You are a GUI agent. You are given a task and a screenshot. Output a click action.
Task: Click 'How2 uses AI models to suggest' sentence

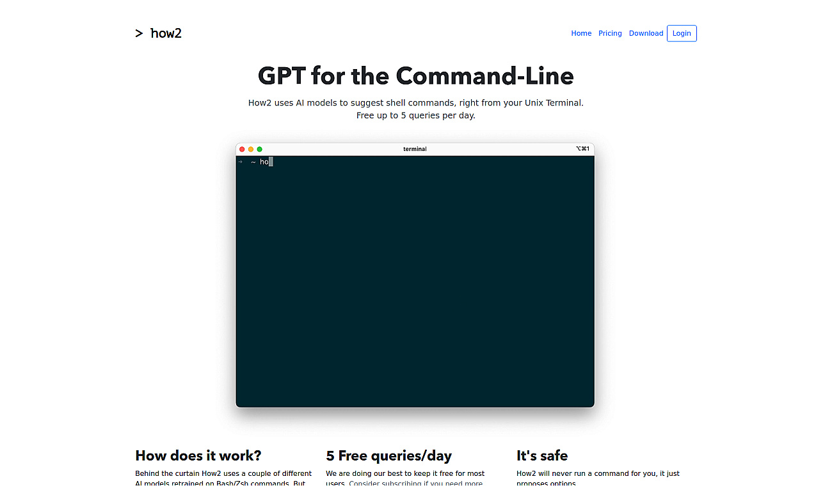point(416,102)
